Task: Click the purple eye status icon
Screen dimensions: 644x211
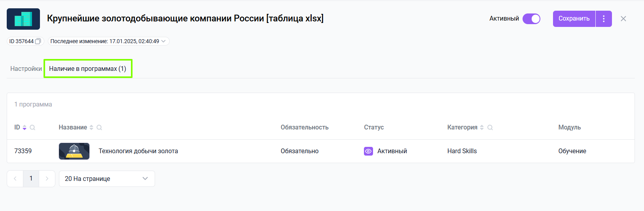Action: [368, 151]
